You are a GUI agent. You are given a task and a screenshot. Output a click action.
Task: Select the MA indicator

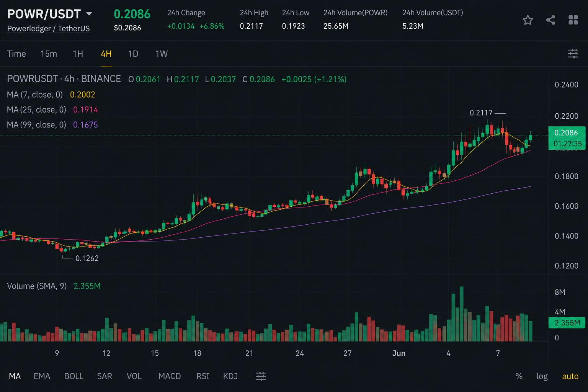click(15, 376)
